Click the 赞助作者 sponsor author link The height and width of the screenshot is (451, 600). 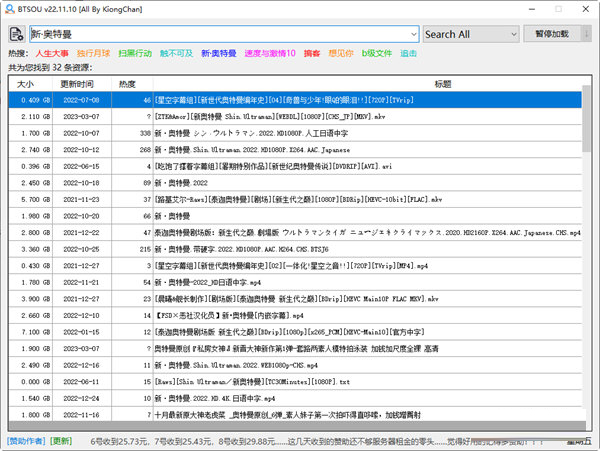[25, 440]
